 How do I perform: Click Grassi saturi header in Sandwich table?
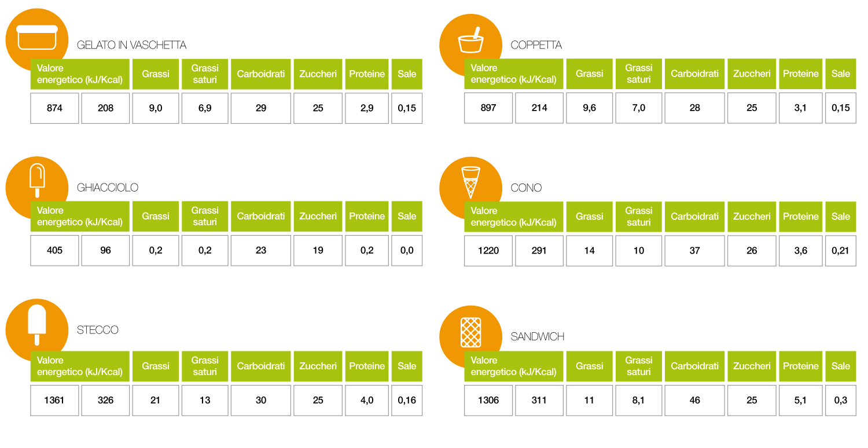(638, 366)
